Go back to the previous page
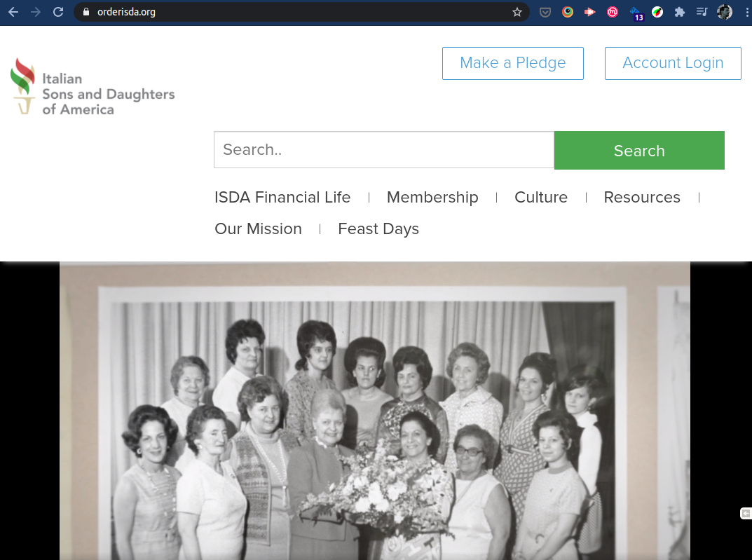This screenshot has width=752, height=560. [13, 12]
